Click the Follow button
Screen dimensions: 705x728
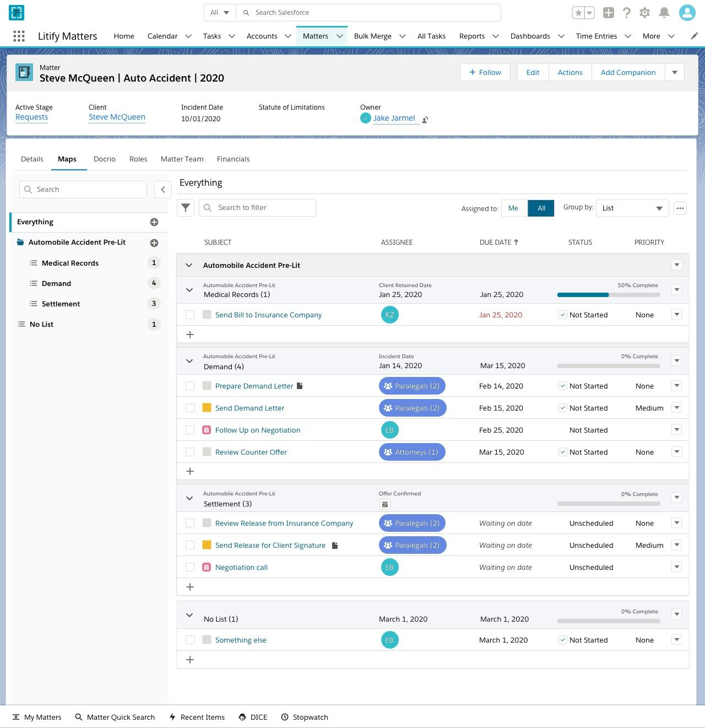point(485,72)
